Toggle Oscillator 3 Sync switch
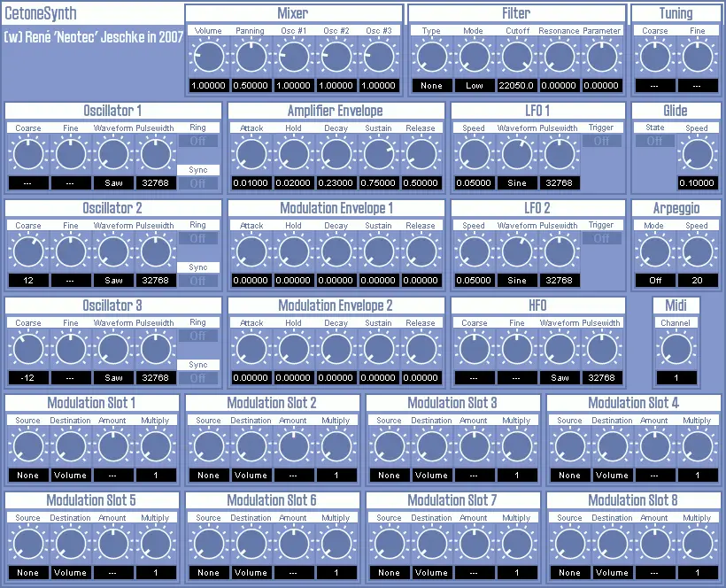 pos(198,378)
